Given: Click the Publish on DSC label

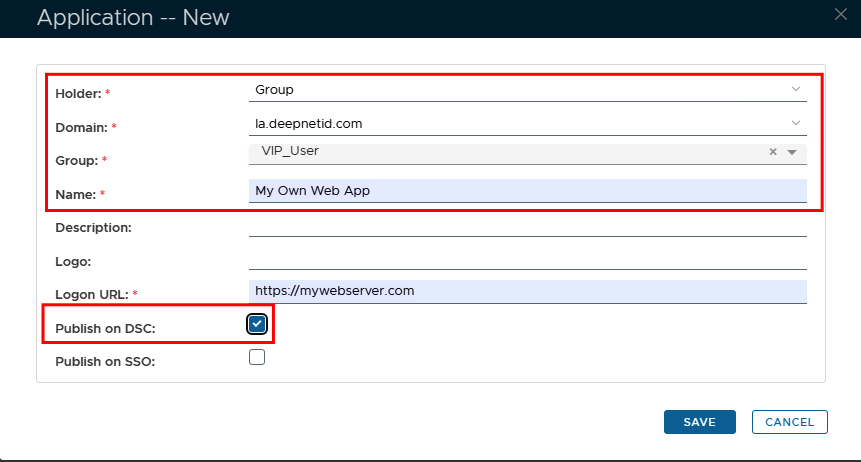Looking at the screenshot, I should coord(105,329).
